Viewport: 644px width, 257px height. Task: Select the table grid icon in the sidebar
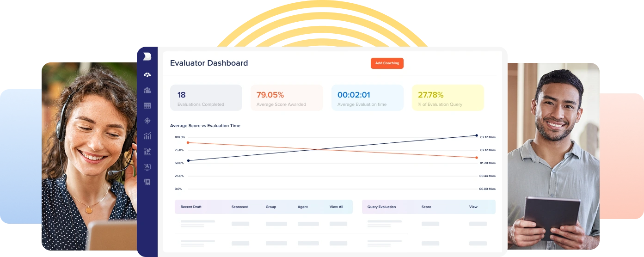(x=147, y=106)
